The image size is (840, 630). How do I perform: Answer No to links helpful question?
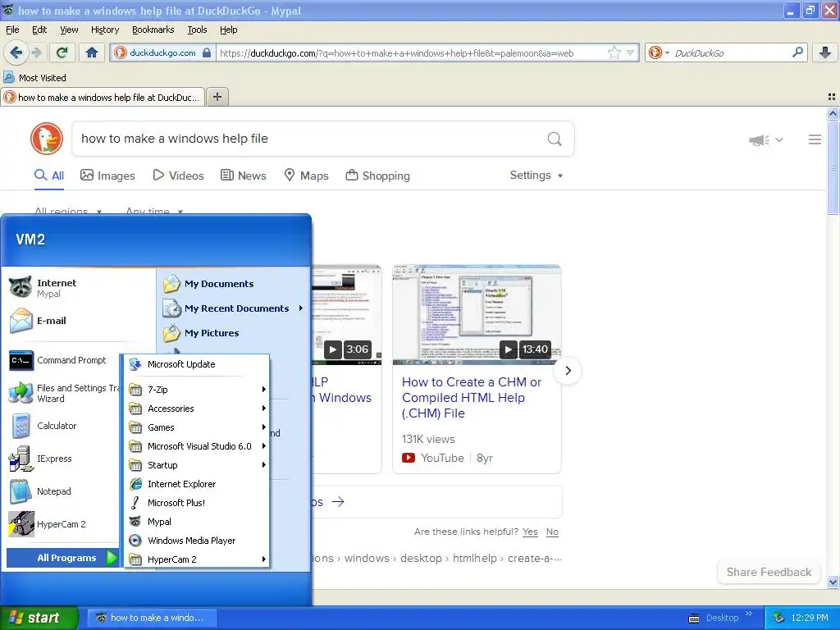552,532
